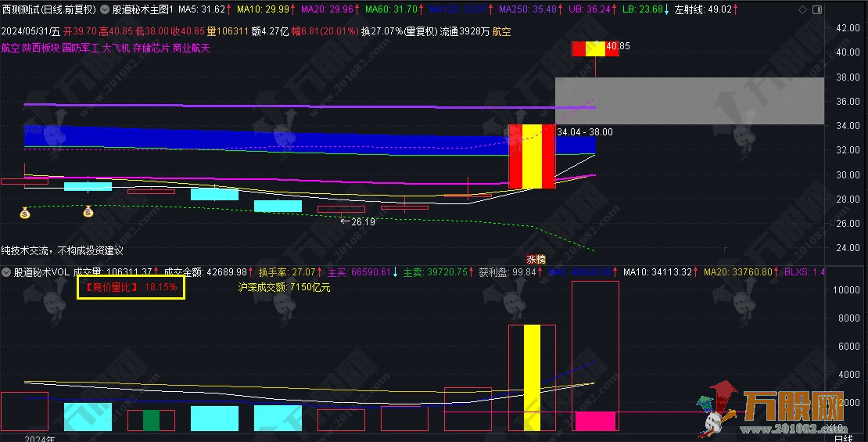Click the 34.04 - 38.00 gap range label
The image size is (868, 442).
pyautogui.click(x=585, y=132)
